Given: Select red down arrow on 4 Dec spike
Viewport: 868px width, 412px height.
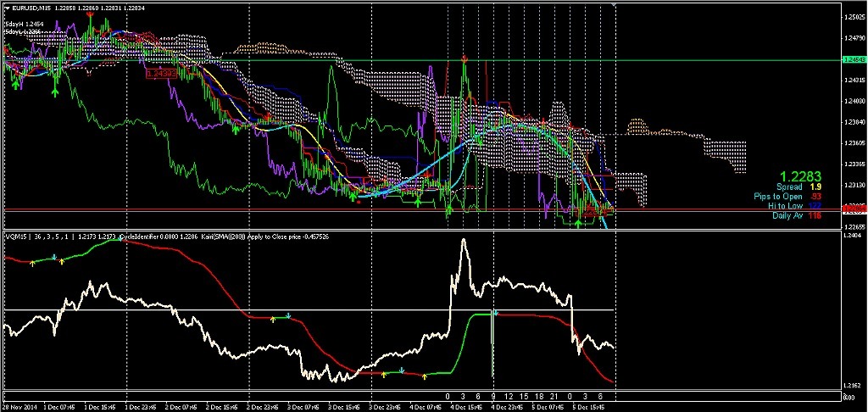Looking at the screenshot, I should click(x=465, y=58).
